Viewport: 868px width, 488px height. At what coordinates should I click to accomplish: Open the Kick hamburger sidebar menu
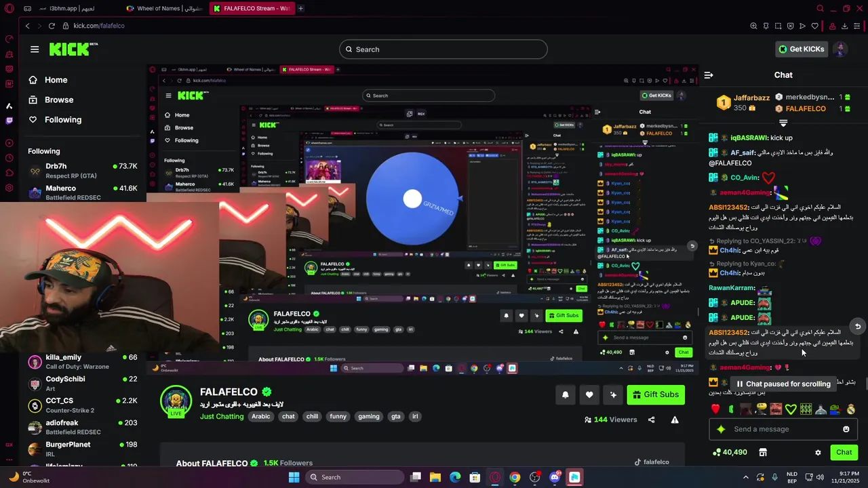click(x=35, y=49)
